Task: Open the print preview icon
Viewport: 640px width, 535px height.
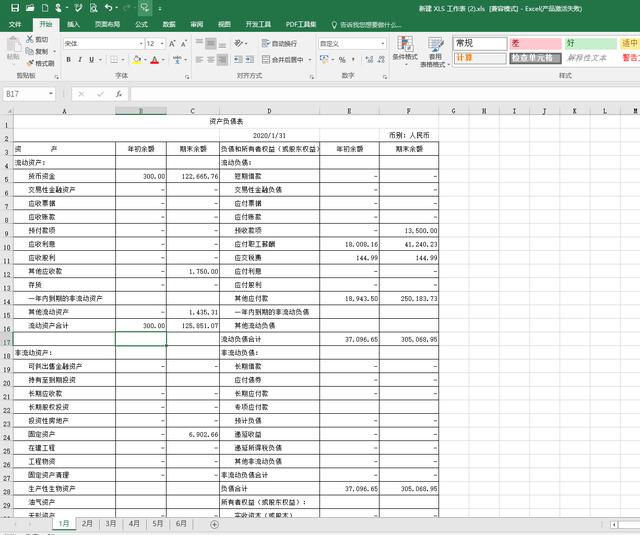Action: [x=93, y=8]
